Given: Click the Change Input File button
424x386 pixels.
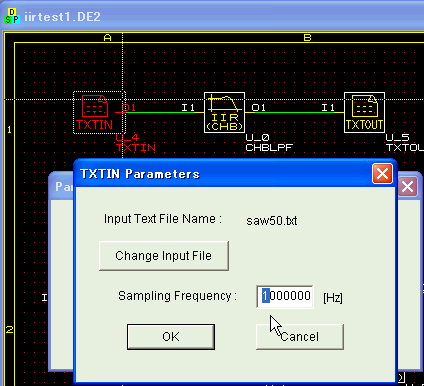Looking at the screenshot, I should 164,256.
